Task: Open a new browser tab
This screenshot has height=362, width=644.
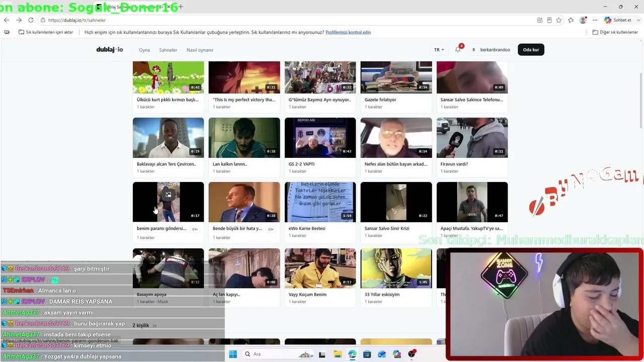Action: coord(181,7)
